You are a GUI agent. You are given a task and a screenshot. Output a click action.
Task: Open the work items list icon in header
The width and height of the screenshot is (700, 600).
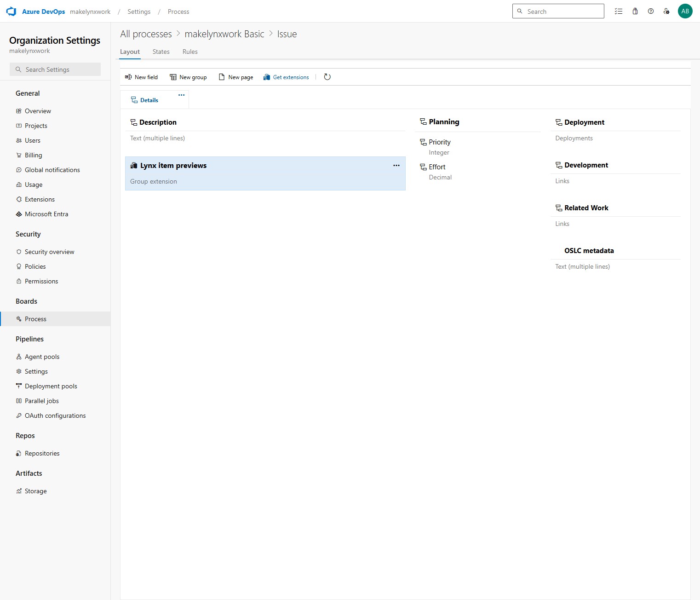pos(619,12)
